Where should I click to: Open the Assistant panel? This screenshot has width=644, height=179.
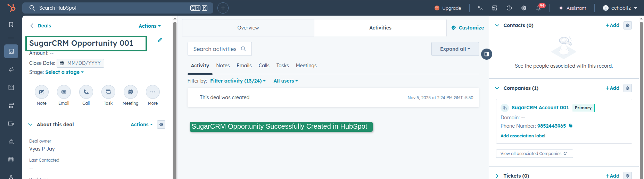(x=572, y=8)
